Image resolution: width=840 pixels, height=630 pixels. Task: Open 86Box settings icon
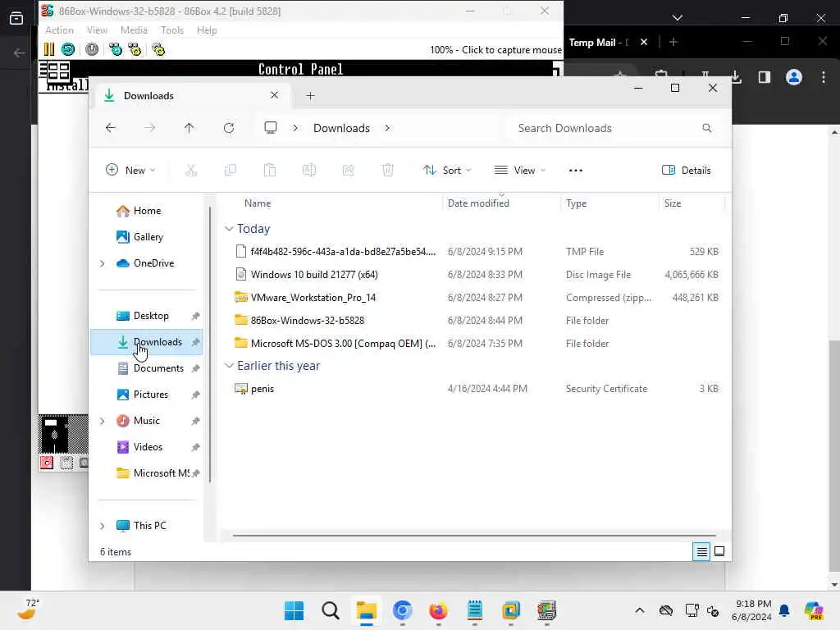click(x=158, y=50)
